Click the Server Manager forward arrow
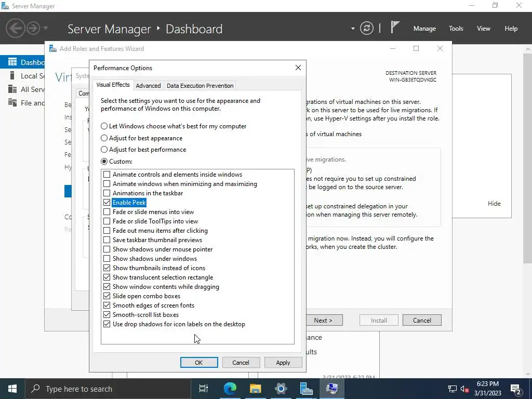 point(33,28)
